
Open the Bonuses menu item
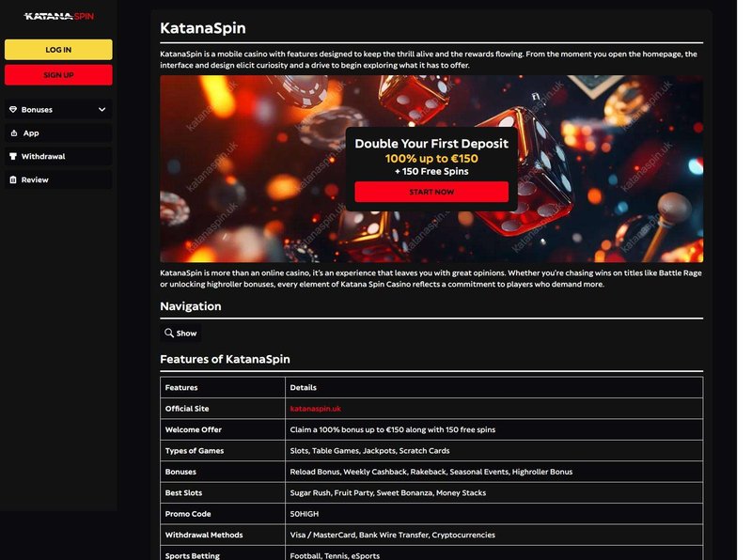click(x=58, y=109)
